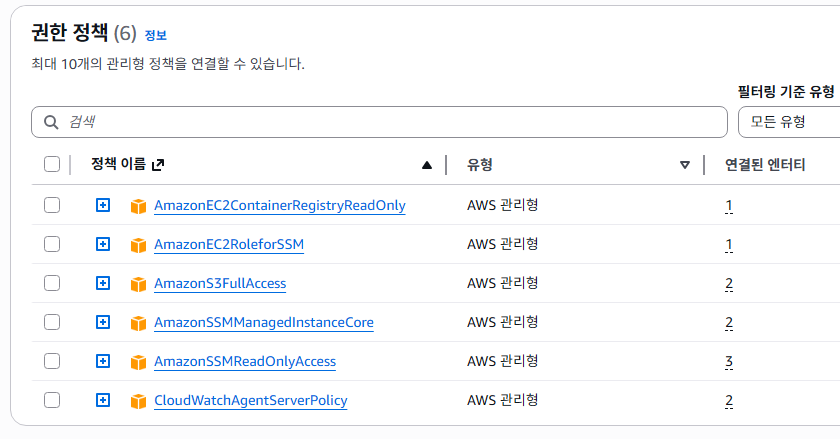Click the 최대 10개의 관리형 정책 description text

coord(168,64)
